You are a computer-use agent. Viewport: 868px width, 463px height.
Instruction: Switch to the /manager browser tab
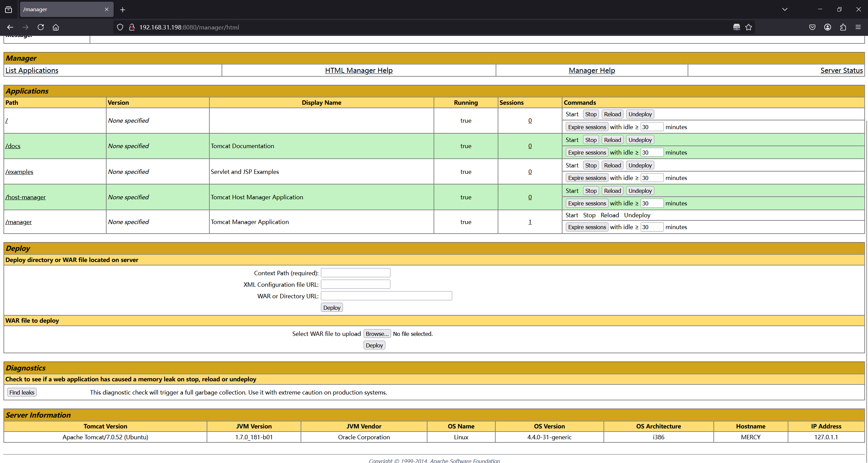click(66, 9)
